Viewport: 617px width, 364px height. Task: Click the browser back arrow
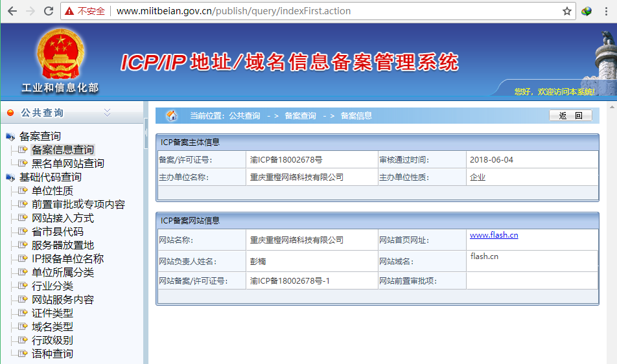click(x=12, y=11)
